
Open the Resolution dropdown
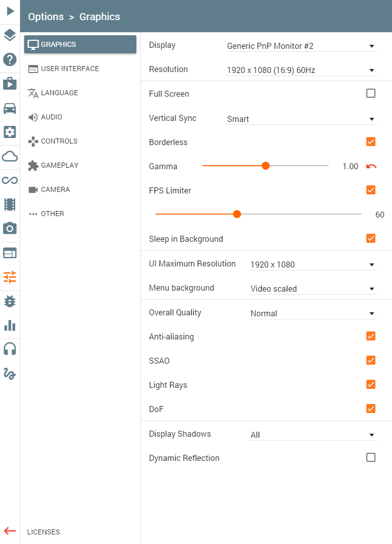click(301, 70)
